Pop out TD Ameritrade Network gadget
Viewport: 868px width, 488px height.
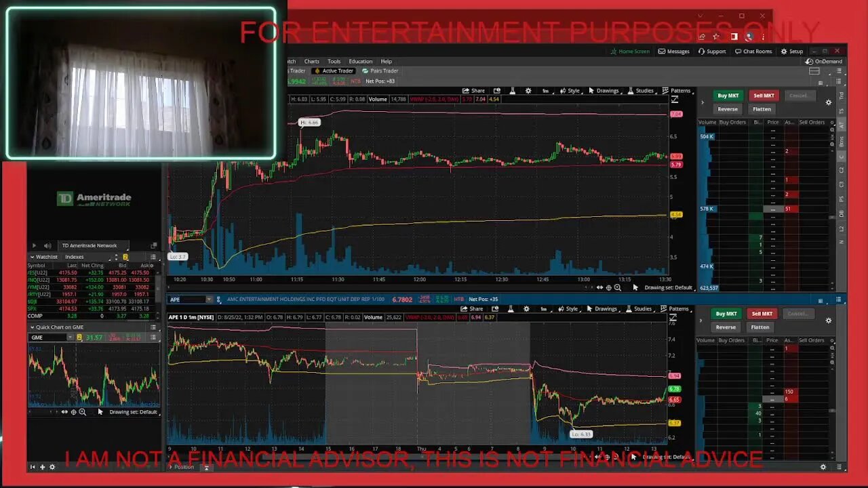coord(154,245)
